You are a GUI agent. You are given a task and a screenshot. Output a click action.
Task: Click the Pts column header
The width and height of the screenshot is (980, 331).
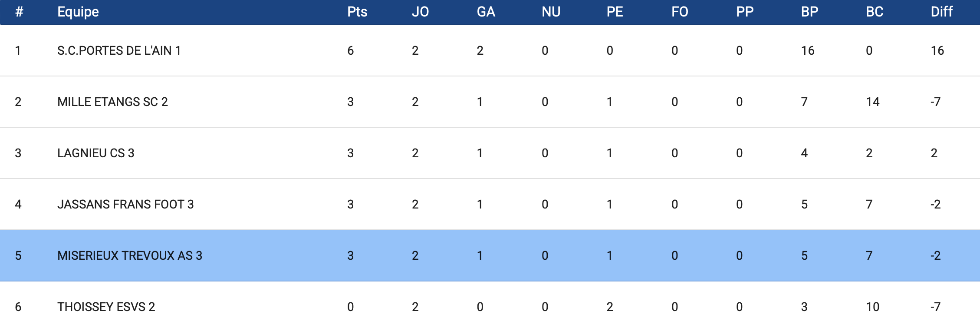(x=357, y=12)
